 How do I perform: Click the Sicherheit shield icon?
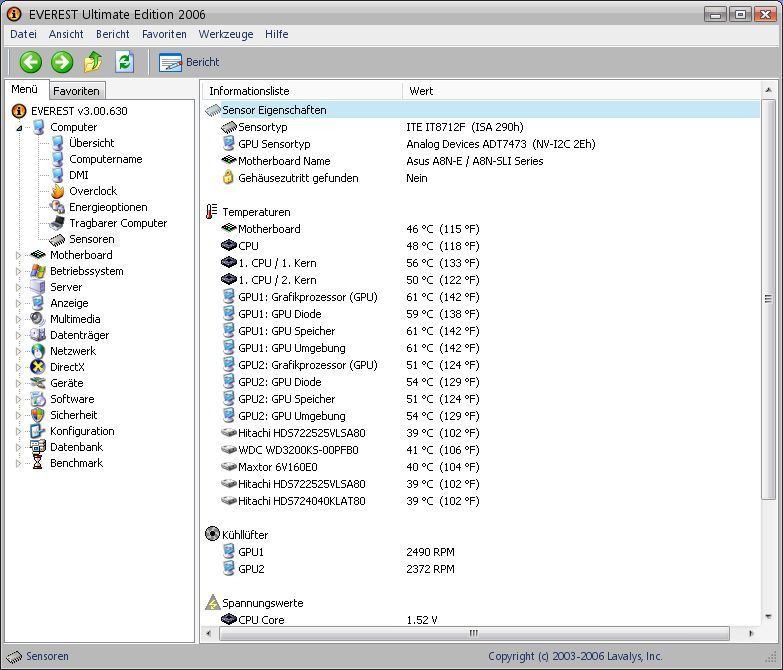(x=38, y=415)
